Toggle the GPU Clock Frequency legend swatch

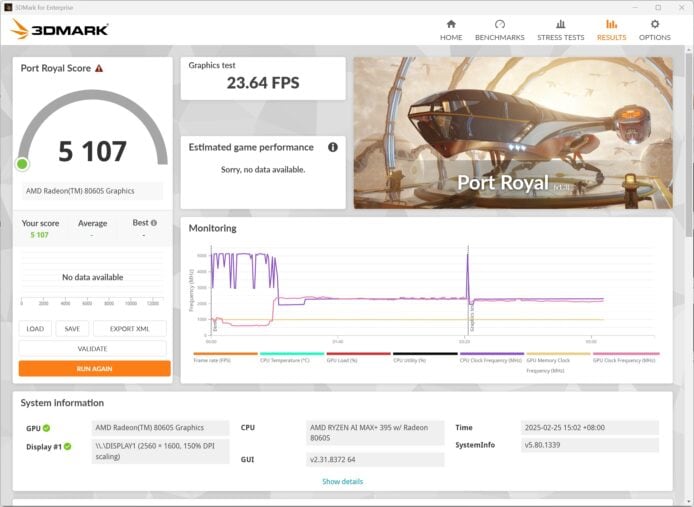coord(626,354)
